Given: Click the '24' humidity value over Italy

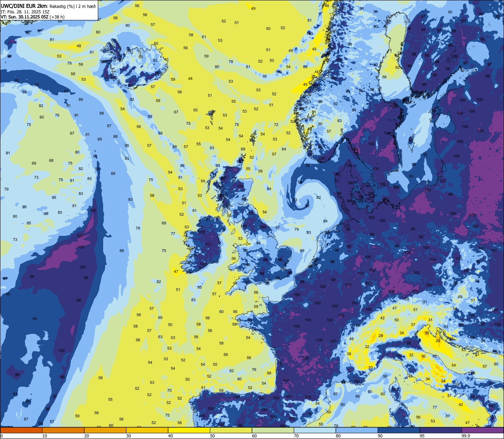Looking at the screenshot, I should (443, 381).
